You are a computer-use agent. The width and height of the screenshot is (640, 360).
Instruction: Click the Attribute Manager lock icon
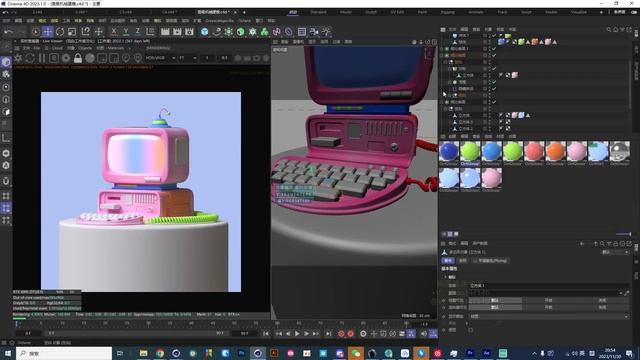tap(616, 244)
